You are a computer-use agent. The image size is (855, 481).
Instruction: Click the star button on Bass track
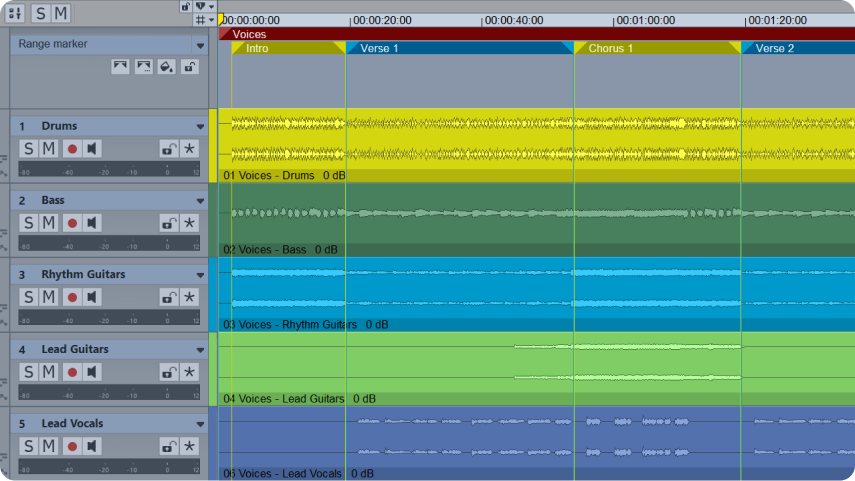[189, 223]
